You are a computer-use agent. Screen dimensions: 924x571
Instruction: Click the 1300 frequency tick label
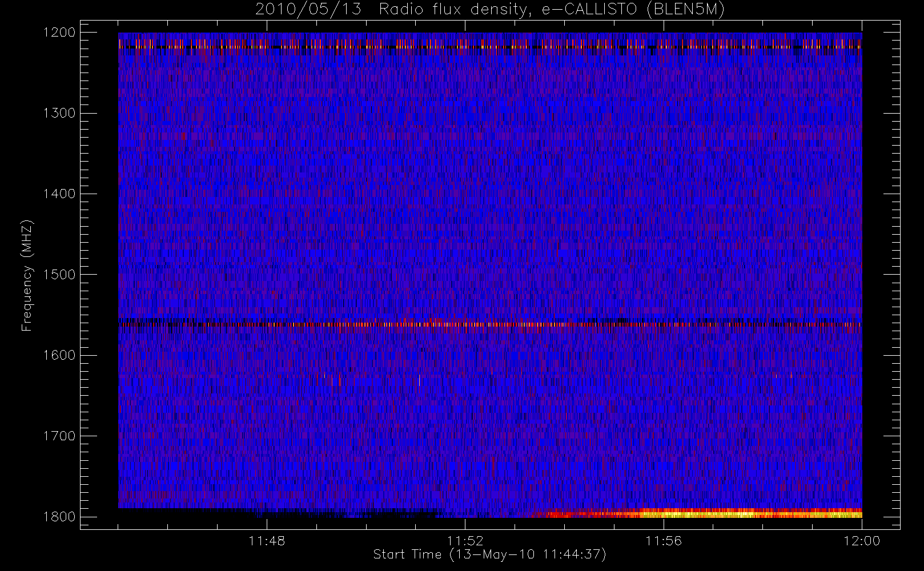click(59, 113)
